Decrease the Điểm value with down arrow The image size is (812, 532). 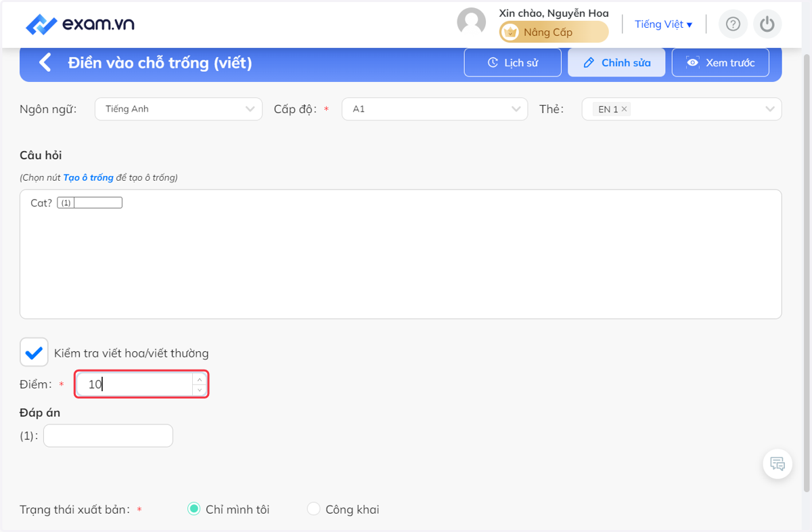[x=200, y=391]
